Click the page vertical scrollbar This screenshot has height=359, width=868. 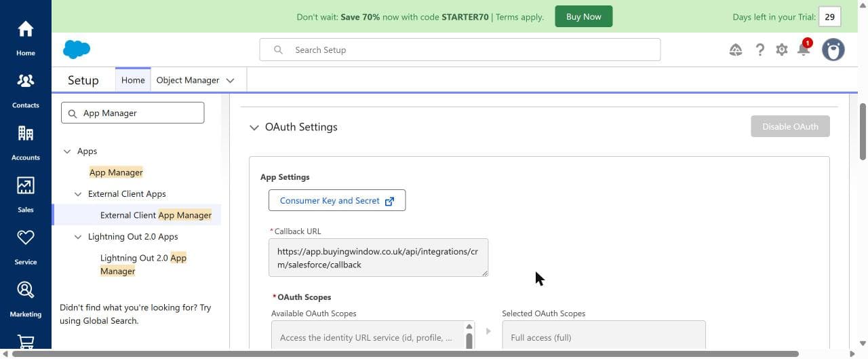(x=863, y=132)
